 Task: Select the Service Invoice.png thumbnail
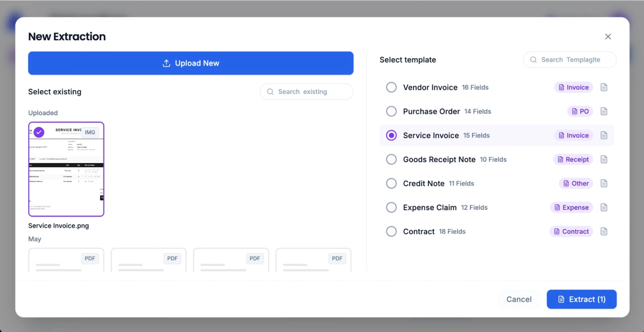point(66,169)
